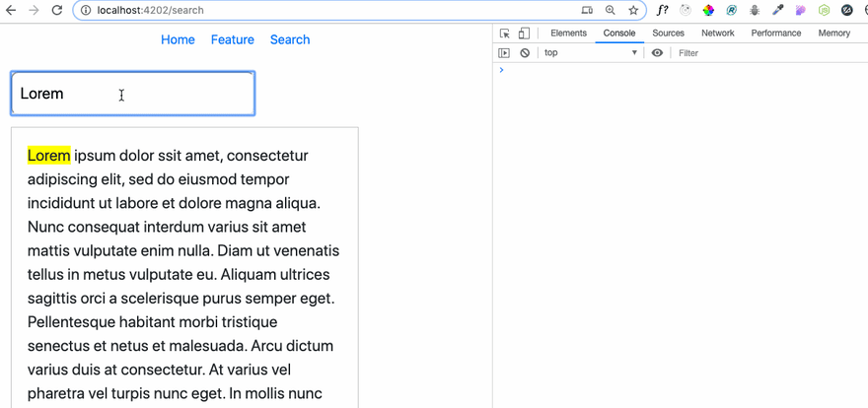
Task: Open the top JavaScript context dropdown
Action: point(591,53)
